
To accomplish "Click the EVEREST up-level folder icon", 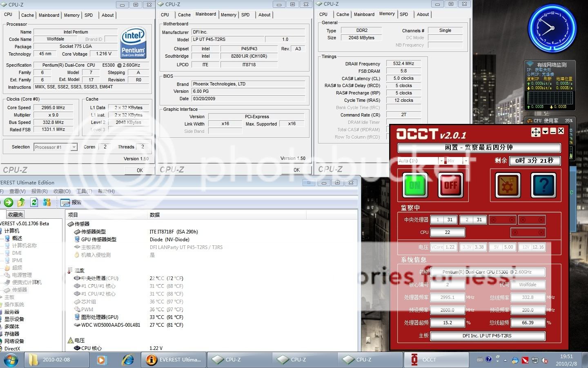I will [22, 202].
